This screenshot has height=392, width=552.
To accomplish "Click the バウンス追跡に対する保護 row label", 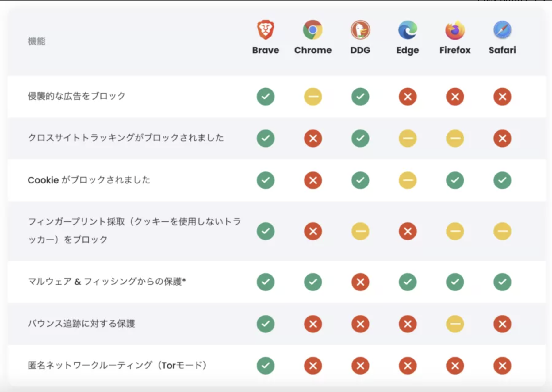I will coord(81,323).
